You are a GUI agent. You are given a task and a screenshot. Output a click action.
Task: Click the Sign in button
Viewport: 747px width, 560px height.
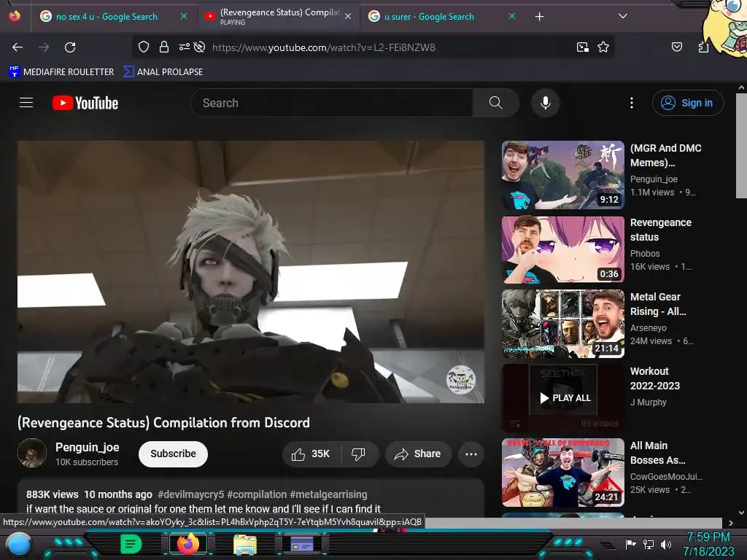tap(687, 103)
